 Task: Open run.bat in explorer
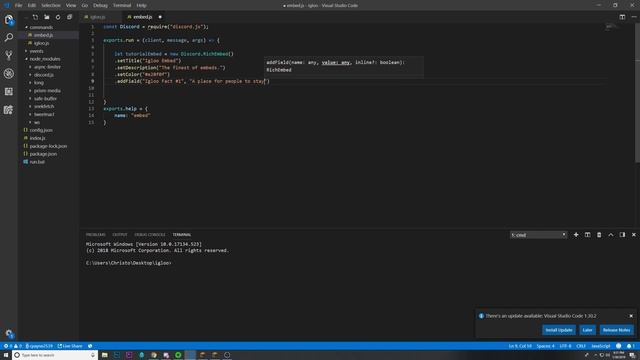pos(37,162)
